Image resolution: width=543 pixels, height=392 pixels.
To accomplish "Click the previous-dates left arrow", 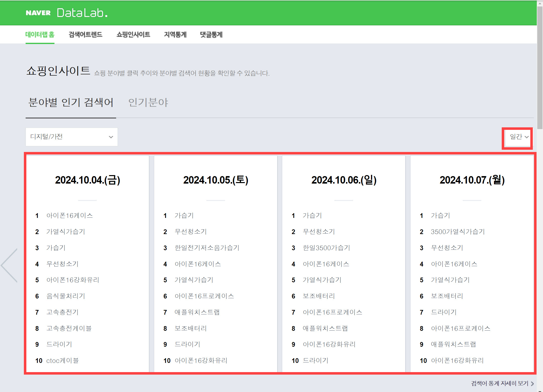I will coord(9,265).
